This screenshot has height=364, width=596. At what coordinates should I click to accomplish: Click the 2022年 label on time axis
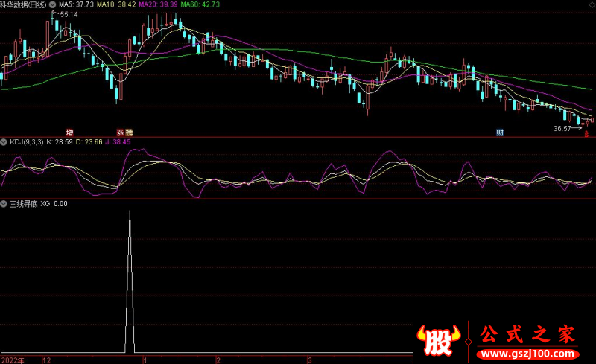[13, 360]
